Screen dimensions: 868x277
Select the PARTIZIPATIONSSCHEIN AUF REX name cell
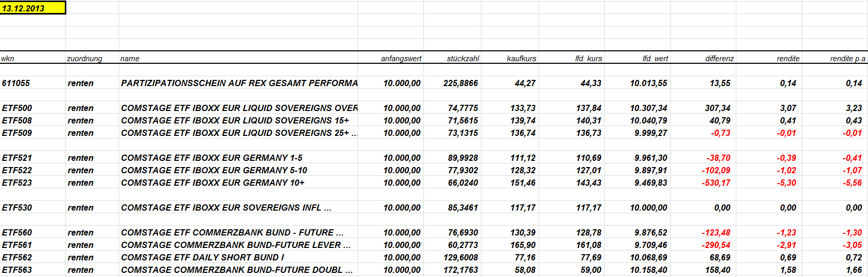pyautogui.click(x=238, y=82)
